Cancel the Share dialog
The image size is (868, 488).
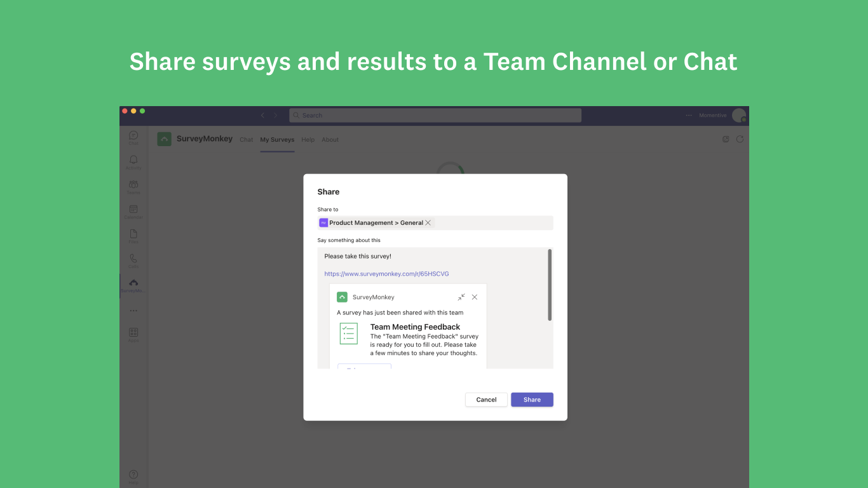(x=486, y=400)
